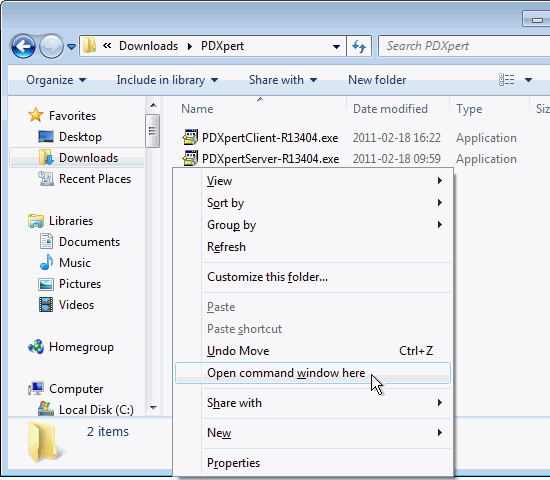550x480 pixels.
Task: Choose Customize this folder... menu entry
Action: pyautogui.click(x=313, y=277)
